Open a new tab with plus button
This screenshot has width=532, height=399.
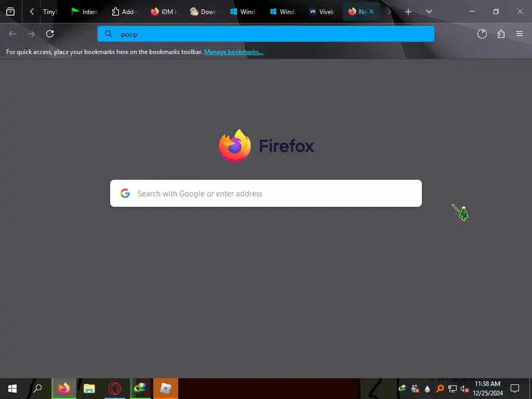pyautogui.click(x=408, y=12)
